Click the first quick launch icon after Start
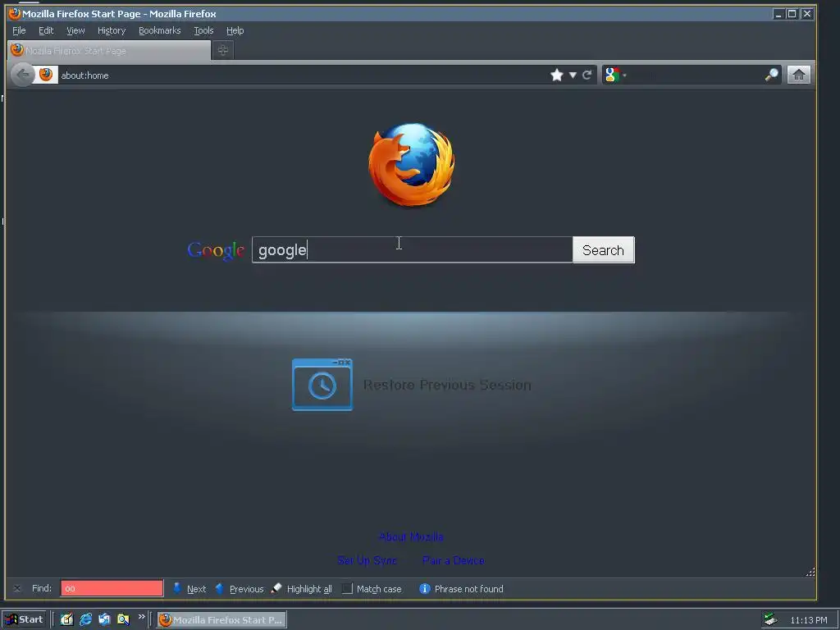This screenshot has width=840, height=630. pos(66,619)
